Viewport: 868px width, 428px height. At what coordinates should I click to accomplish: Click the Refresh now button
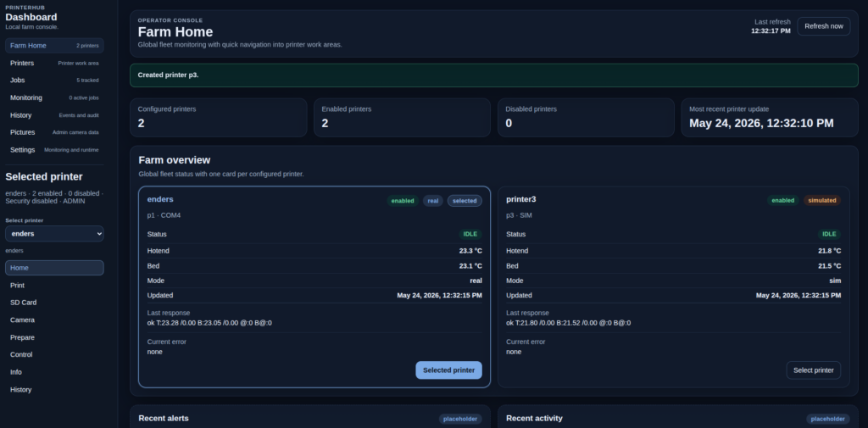pyautogui.click(x=824, y=26)
